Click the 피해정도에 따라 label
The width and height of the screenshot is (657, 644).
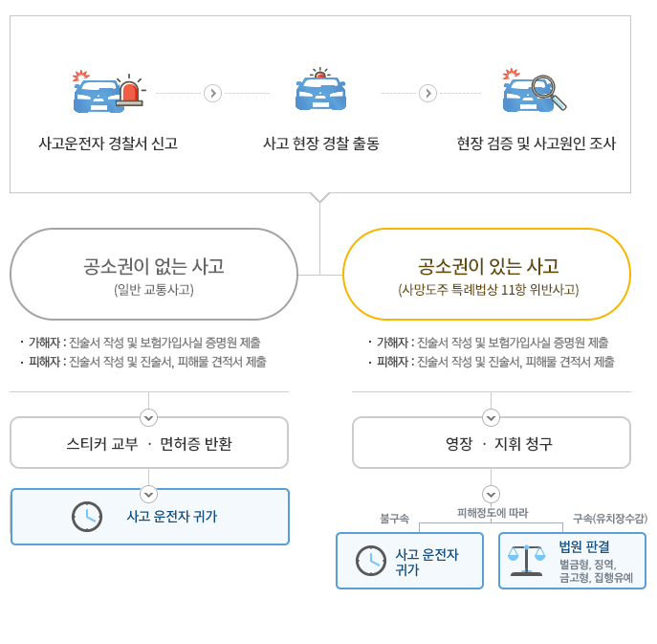493,512
